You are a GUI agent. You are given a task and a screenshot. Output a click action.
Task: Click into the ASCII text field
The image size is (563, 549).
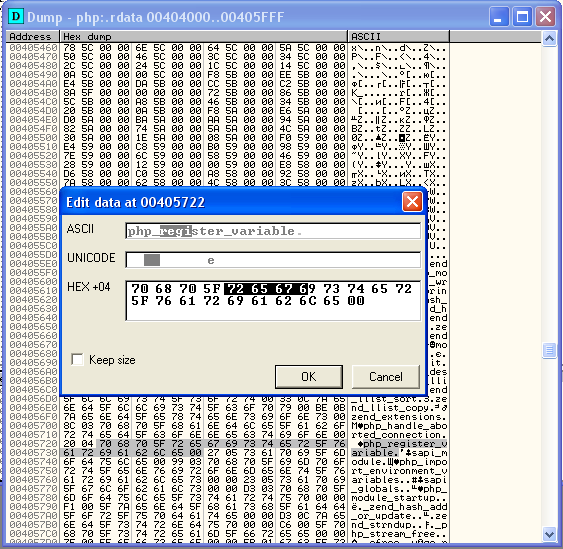point(273,231)
